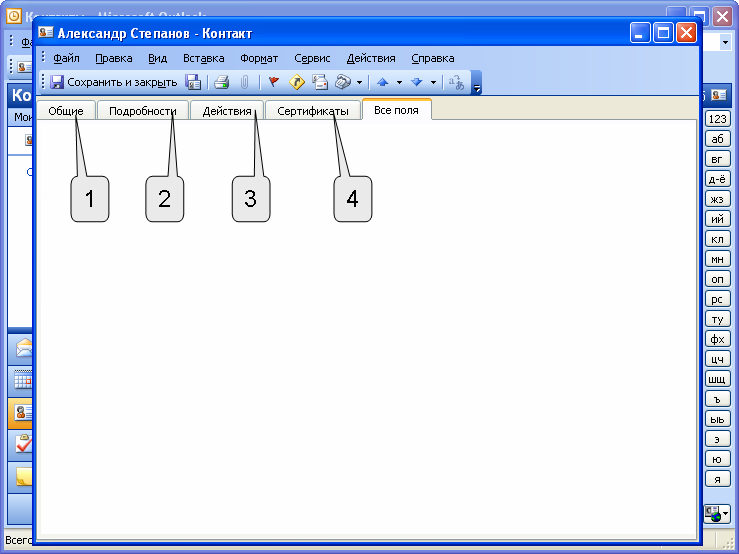The width and height of the screenshot is (739, 554).
Task: Click the grayed language characters icon
Action: [x=456, y=82]
